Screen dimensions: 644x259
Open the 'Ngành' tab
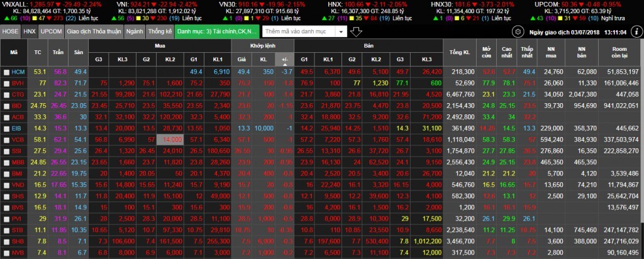click(134, 31)
